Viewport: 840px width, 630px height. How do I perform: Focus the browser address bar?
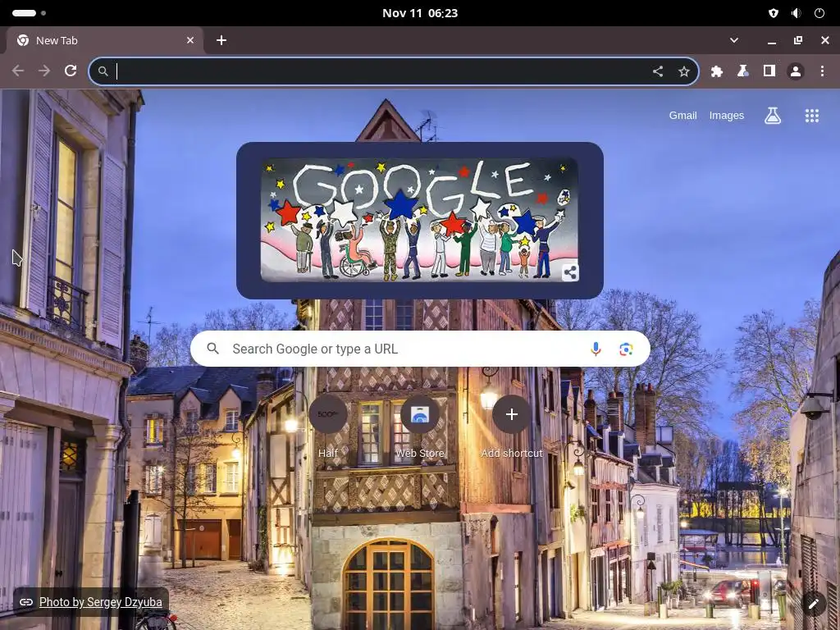click(x=394, y=71)
